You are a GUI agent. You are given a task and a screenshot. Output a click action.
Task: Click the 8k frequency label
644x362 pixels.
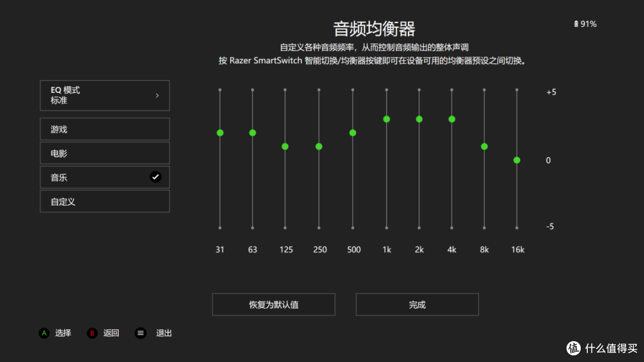coord(484,250)
